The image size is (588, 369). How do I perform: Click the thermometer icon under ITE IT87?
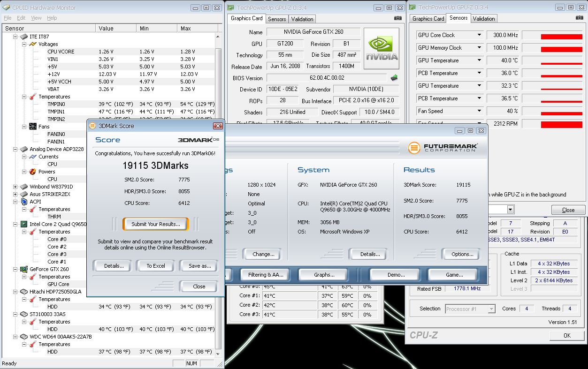click(x=33, y=97)
